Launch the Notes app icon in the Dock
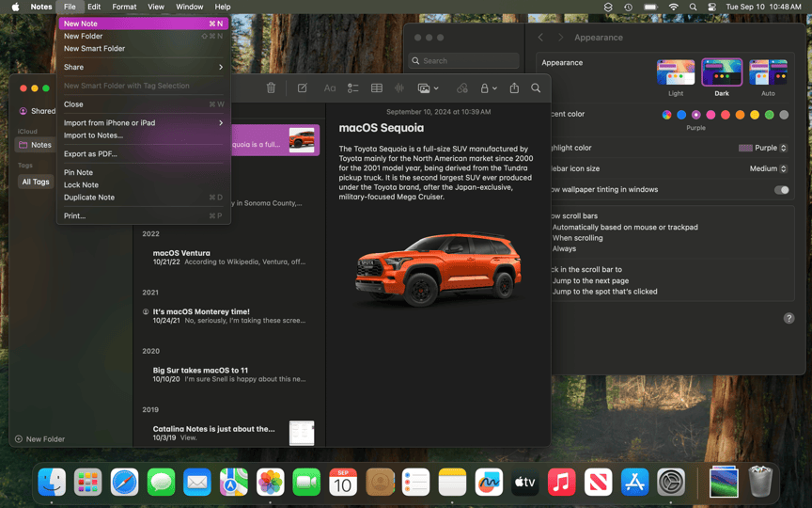Viewport: 812px width, 508px height. pos(453,482)
